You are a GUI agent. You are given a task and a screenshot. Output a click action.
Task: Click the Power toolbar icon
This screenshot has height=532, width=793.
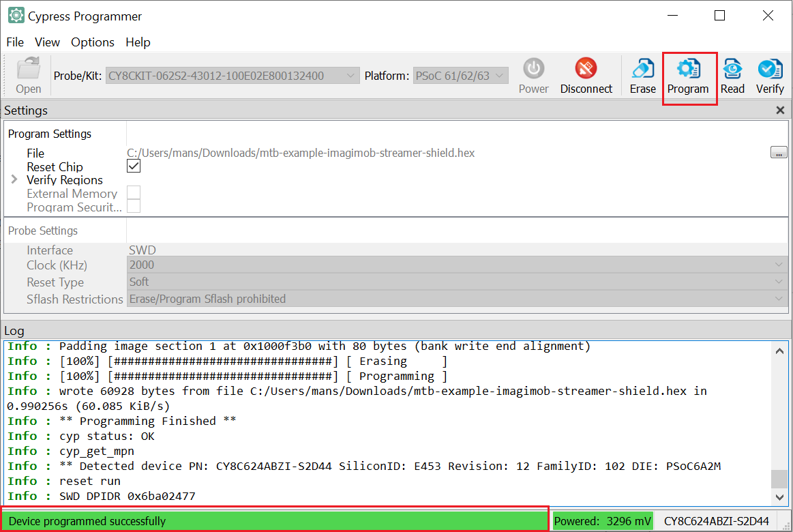533,76
